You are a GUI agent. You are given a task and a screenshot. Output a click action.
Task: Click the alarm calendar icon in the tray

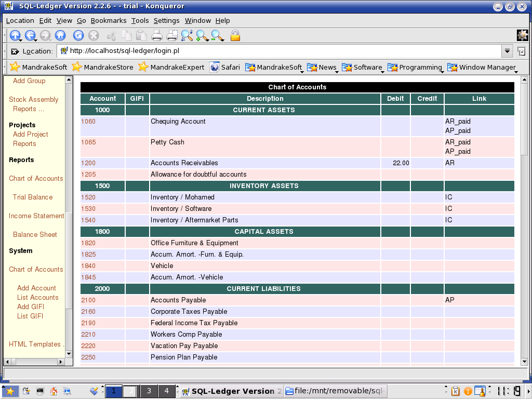coord(479,391)
